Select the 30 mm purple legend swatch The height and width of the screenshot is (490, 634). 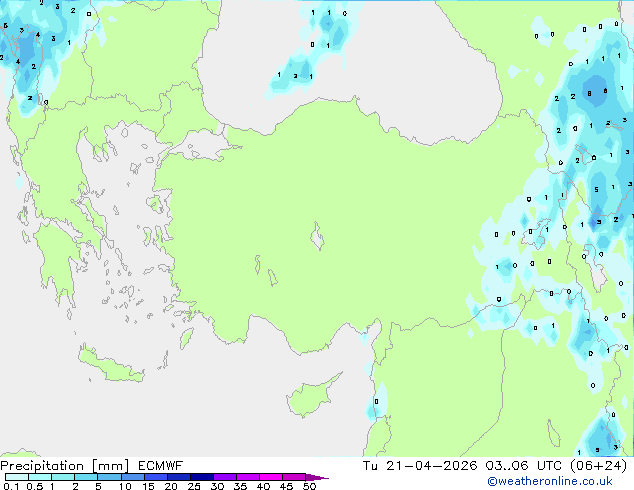[224, 477]
